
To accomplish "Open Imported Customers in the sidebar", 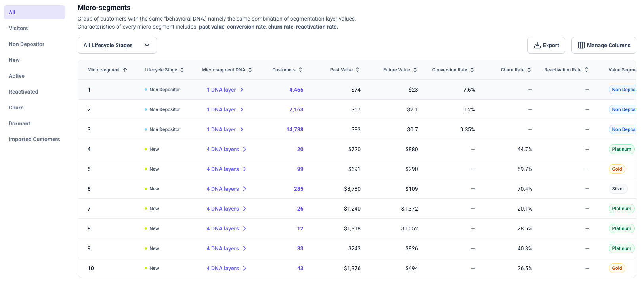I will pyautogui.click(x=34, y=139).
